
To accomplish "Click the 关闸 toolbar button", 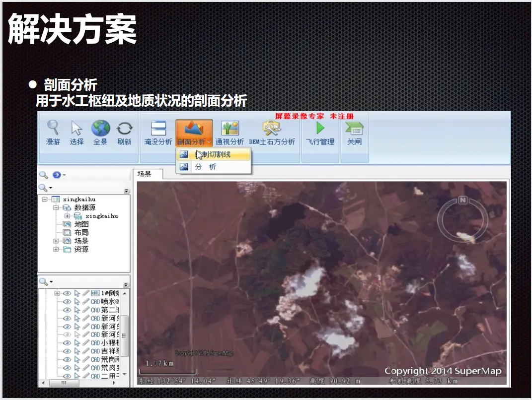I will [x=354, y=133].
